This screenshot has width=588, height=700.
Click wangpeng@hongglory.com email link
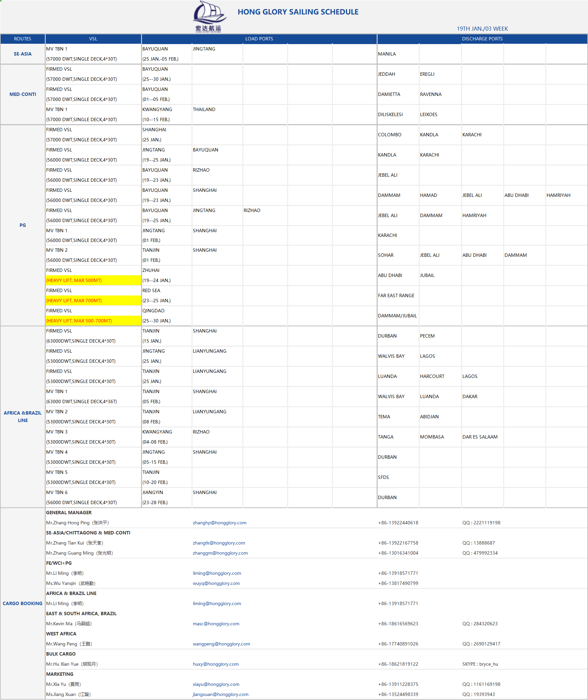221,644
